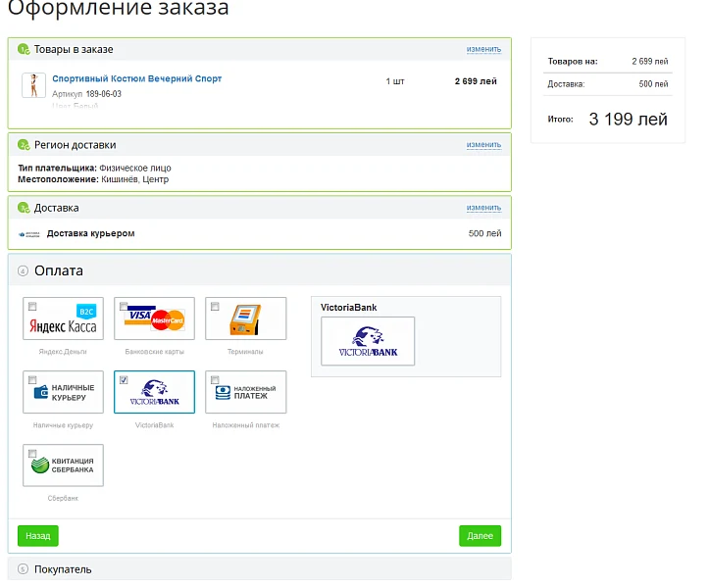Click the VictoriaBank heading in details panel
Image resolution: width=709 pixels, height=588 pixels.
coord(349,308)
